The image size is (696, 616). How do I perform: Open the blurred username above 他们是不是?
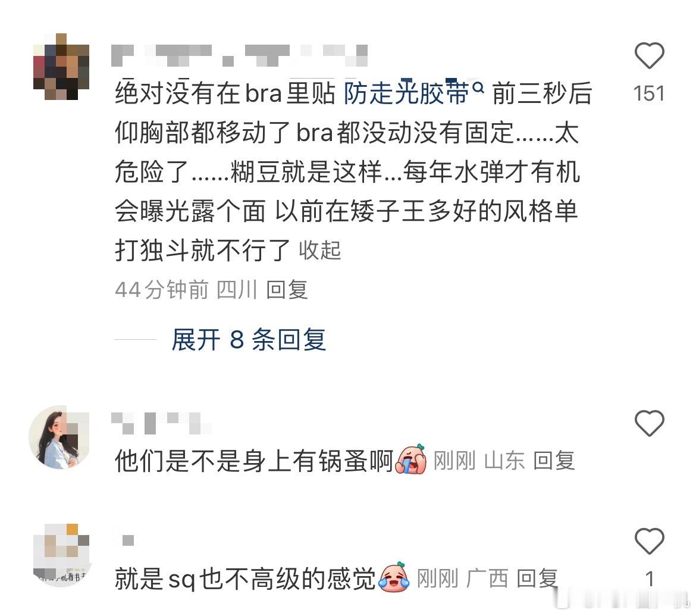click(161, 423)
